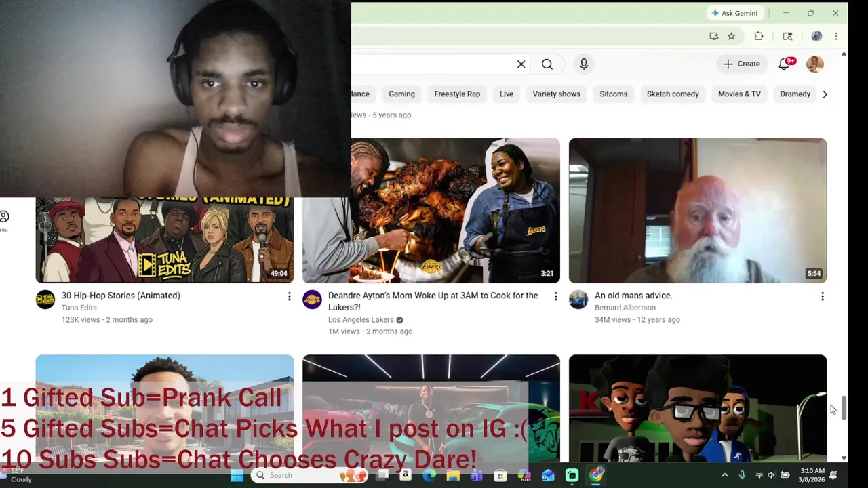Select the Gaming filter chip
The height and width of the screenshot is (488, 868).
[x=401, y=94]
